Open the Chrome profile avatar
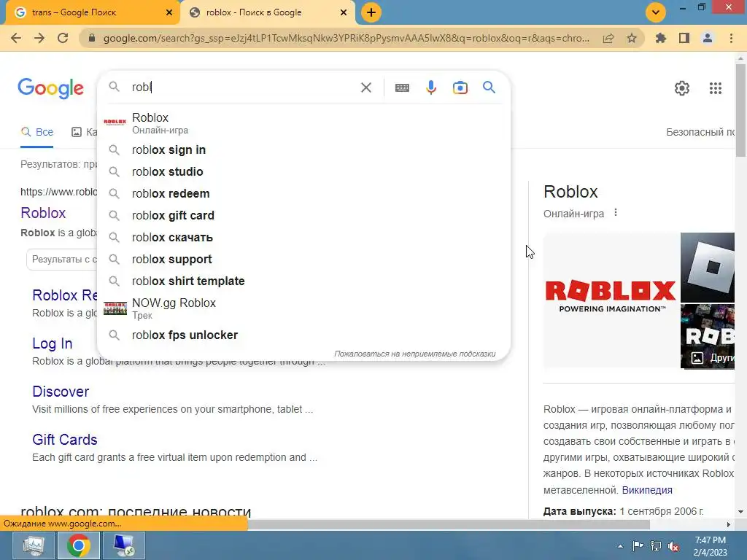747x560 pixels. coord(708,38)
